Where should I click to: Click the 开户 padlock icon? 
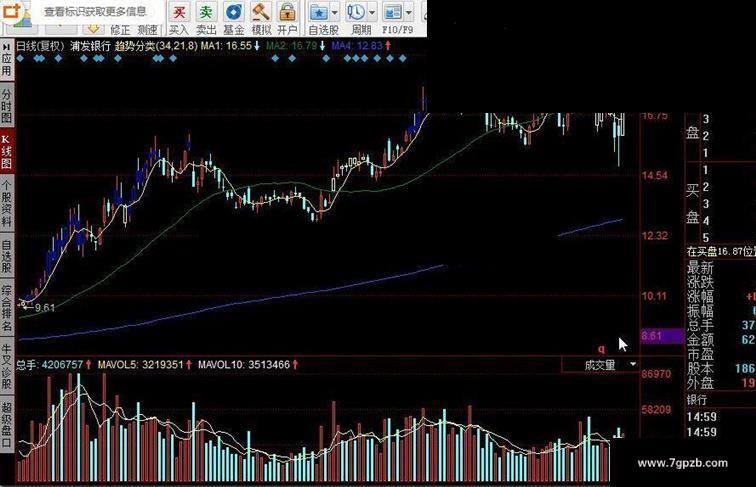(287, 12)
